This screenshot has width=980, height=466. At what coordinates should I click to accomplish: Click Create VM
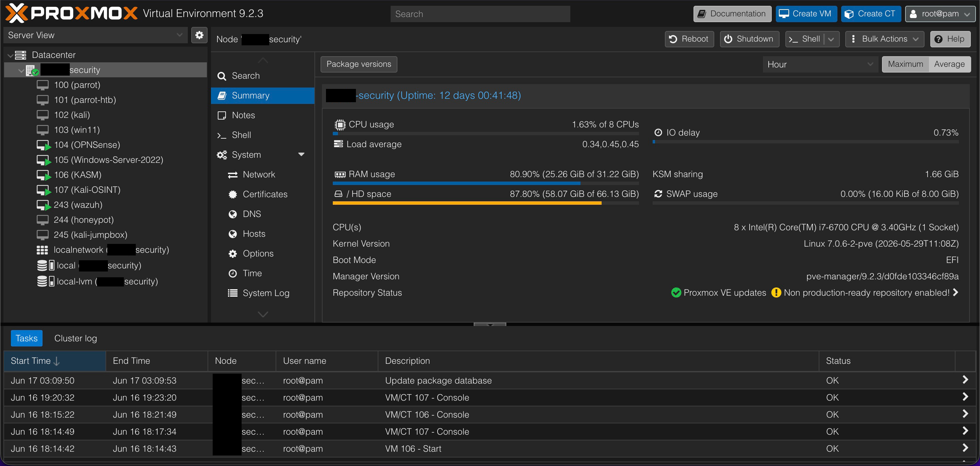806,14
